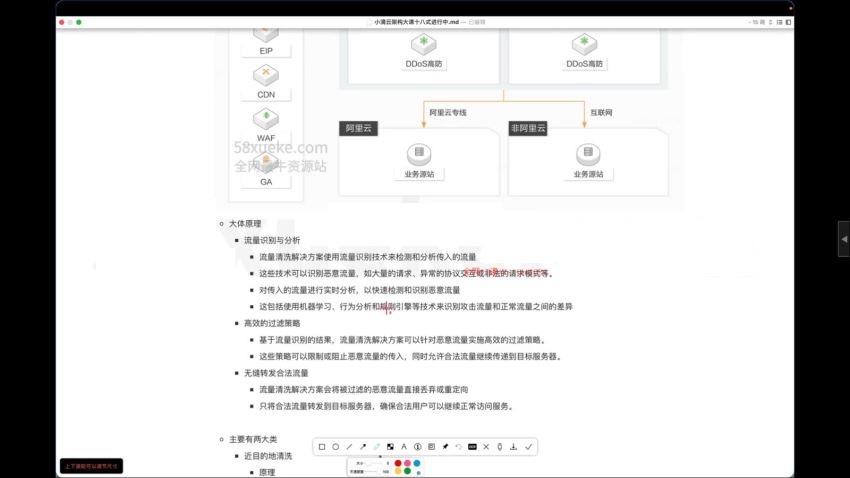Click the line starting 基于流量识别的结果

click(x=403, y=340)
